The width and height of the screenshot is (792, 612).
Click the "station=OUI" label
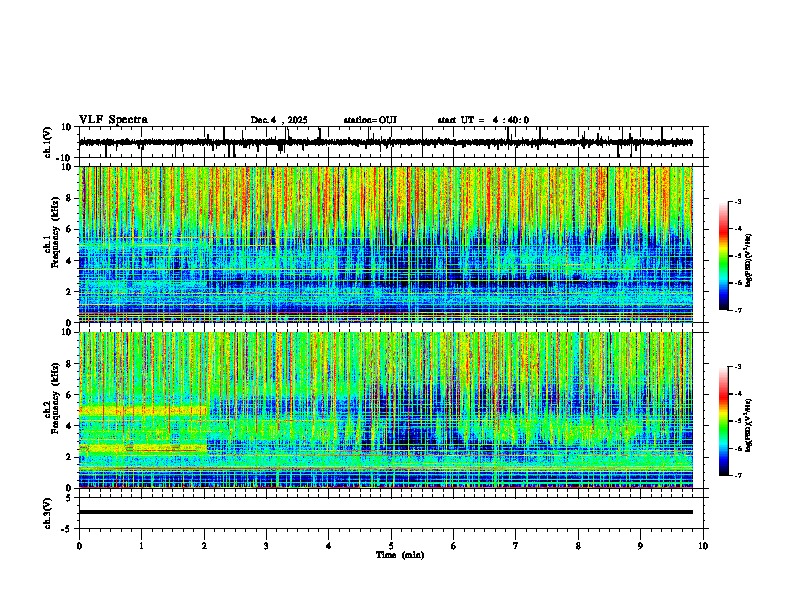coord(370,120)
